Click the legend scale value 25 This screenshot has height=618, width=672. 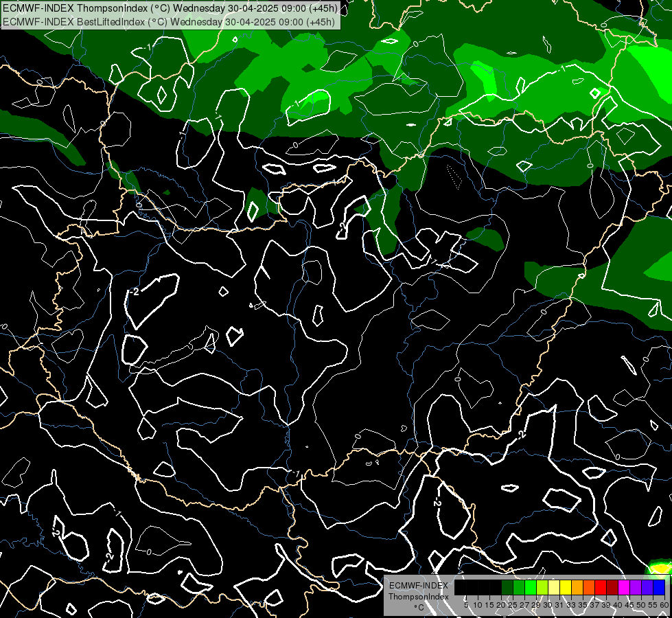pos(513,605)
